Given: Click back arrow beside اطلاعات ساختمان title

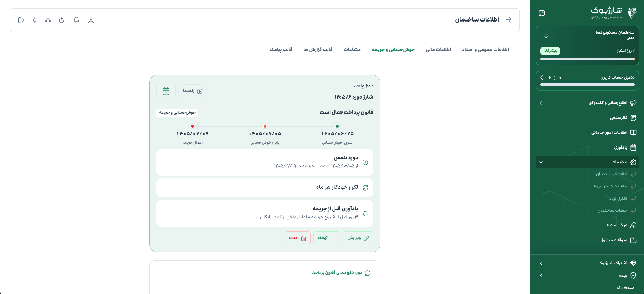Looking at the screenshot, I should point(509,19).
